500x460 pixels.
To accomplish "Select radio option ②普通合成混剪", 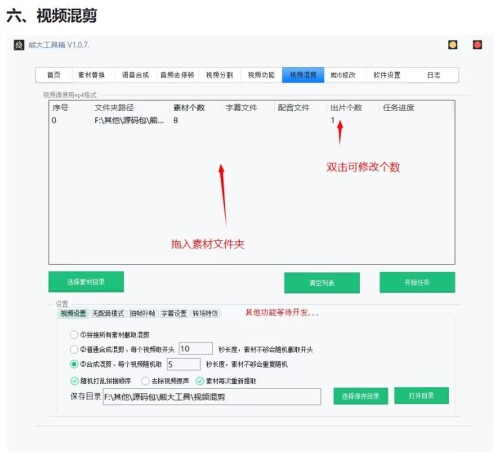I will 74,349.
